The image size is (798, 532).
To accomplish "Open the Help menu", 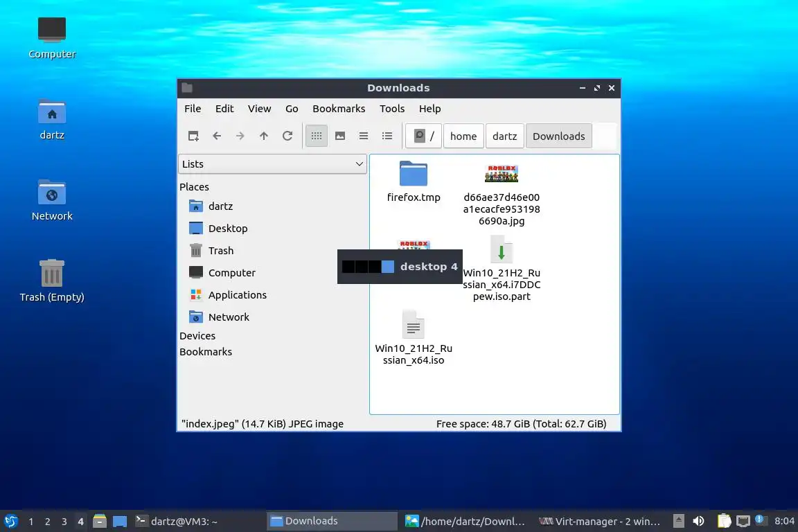I will [x=430, y=109].
